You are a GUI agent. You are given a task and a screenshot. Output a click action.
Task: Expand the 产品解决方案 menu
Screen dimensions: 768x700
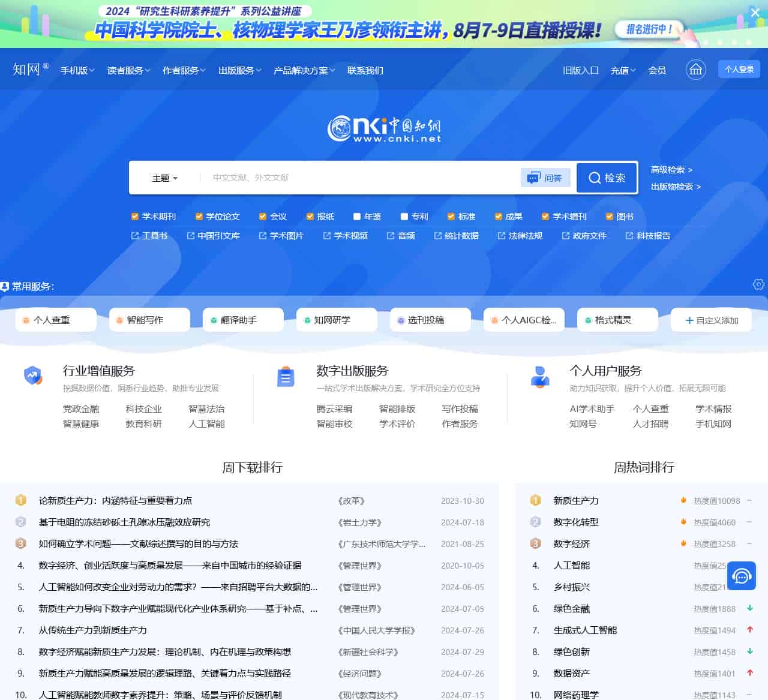click(304, 70)
